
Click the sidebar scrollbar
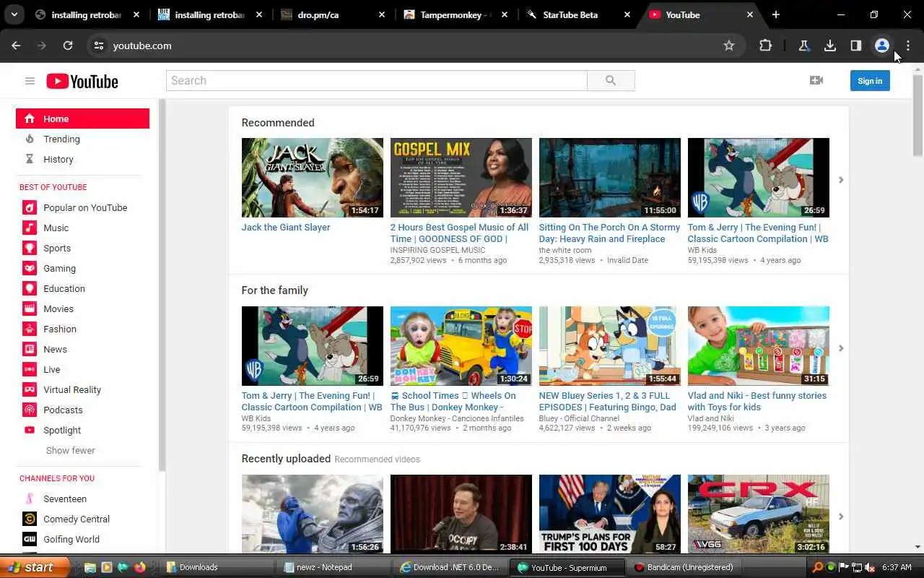162,285
